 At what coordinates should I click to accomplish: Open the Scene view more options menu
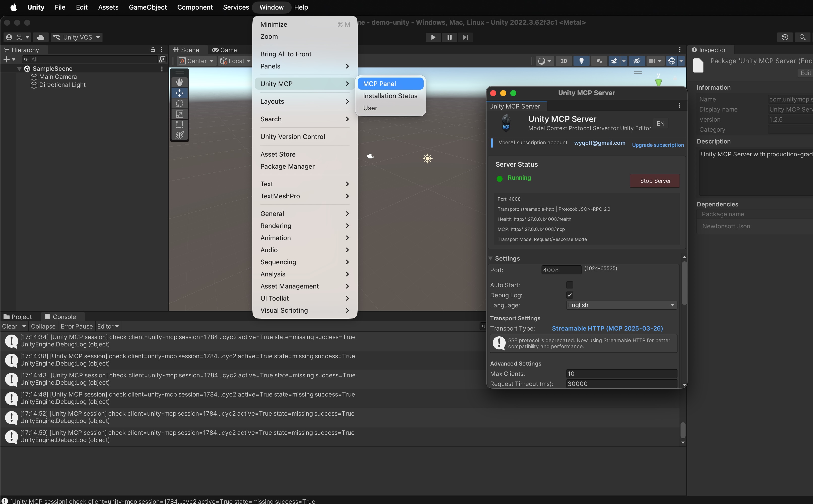pos(680,49)
